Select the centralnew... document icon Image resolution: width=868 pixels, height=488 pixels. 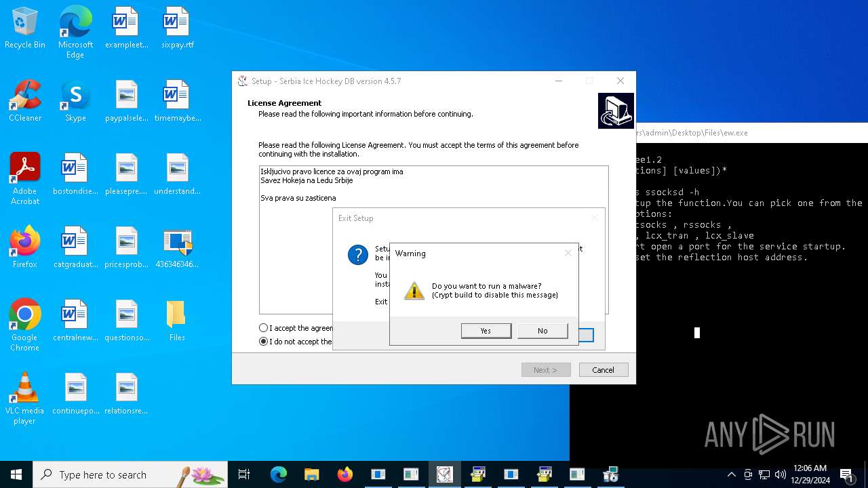[75, 321]
